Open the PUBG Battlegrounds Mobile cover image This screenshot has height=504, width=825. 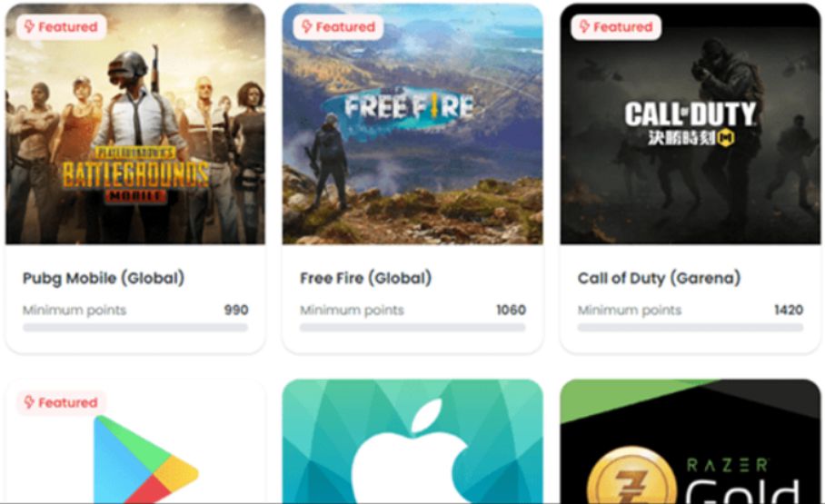pos(135,124)
